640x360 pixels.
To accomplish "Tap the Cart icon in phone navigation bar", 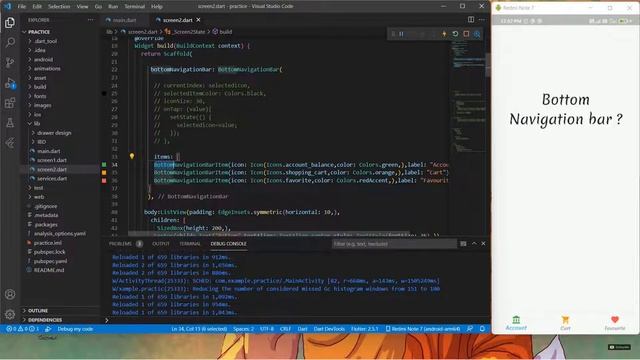I will pyautogui.click(x=565, y=323).
